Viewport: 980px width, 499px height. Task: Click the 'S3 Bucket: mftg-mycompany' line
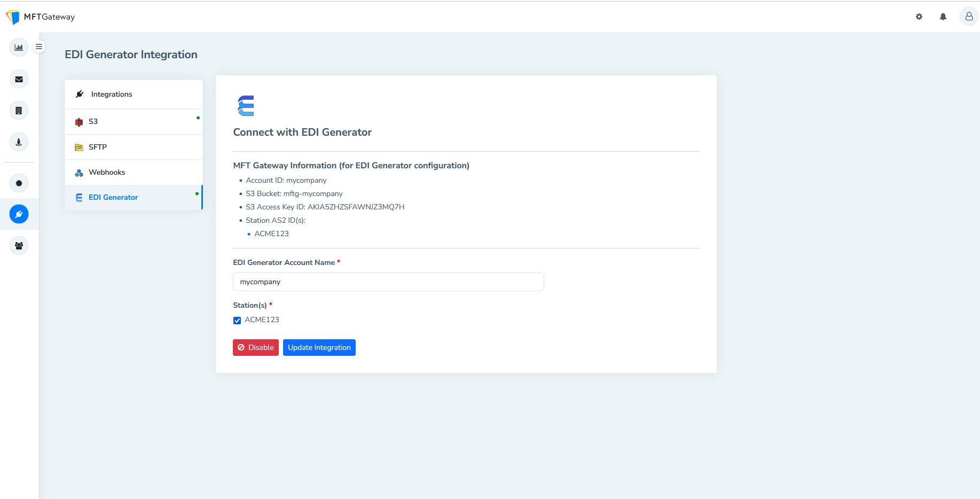point(294,193)
